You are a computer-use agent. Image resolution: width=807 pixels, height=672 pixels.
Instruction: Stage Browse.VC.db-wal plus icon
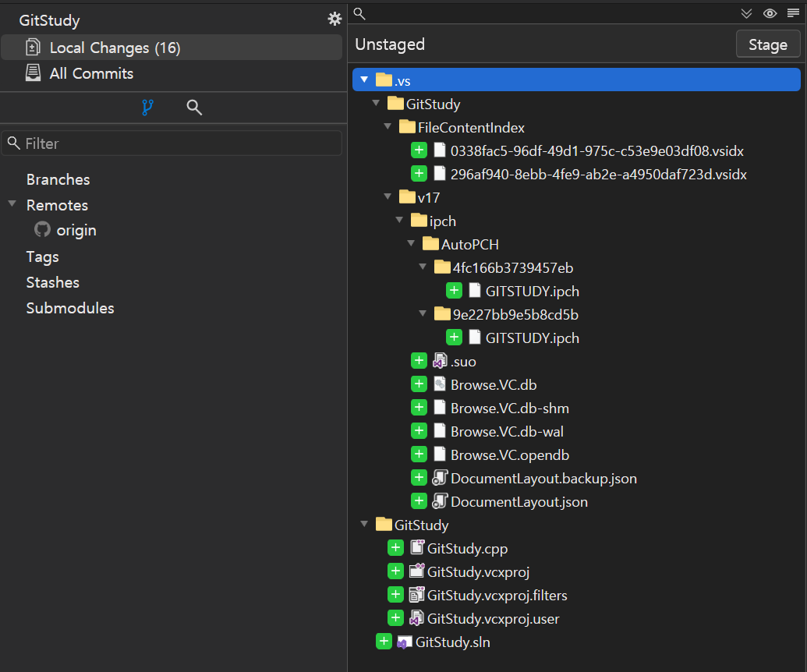click(x=419, y=430)
